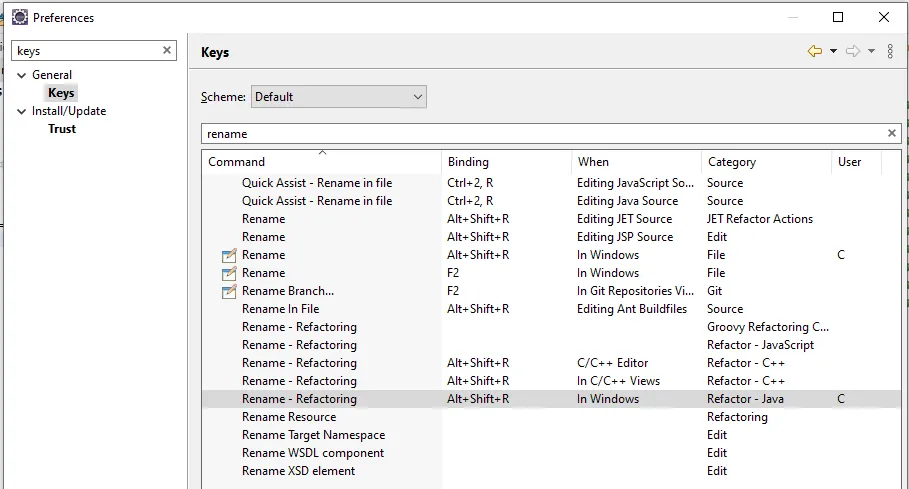Select Trust in the preferences tree
This screenshot has width=909, height=489.
pyautogui.click(x=62, y=129)
